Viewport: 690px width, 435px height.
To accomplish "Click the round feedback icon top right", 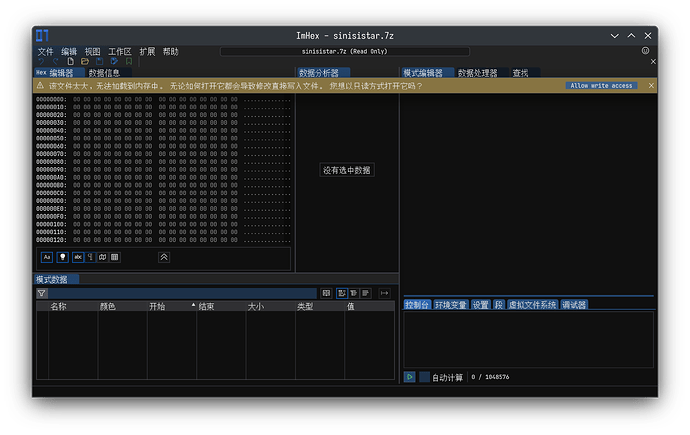I will click(x=645, y=51).
